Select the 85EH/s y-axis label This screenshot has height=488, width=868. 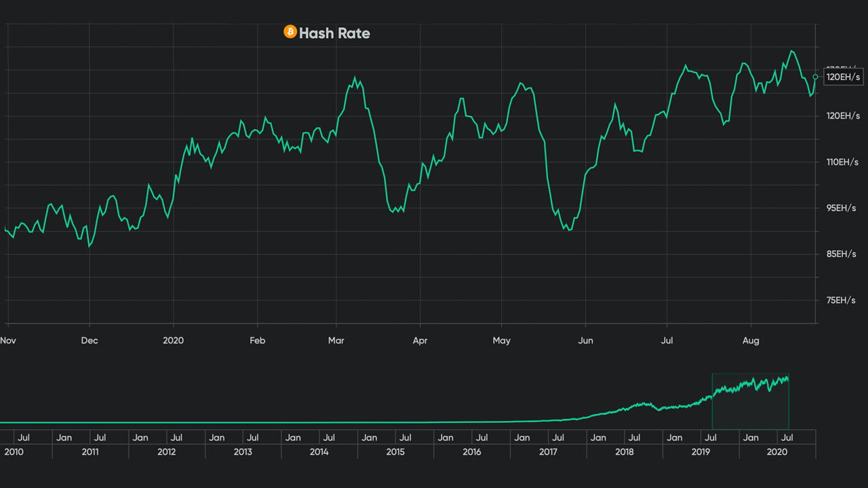(x=840, y=254)
